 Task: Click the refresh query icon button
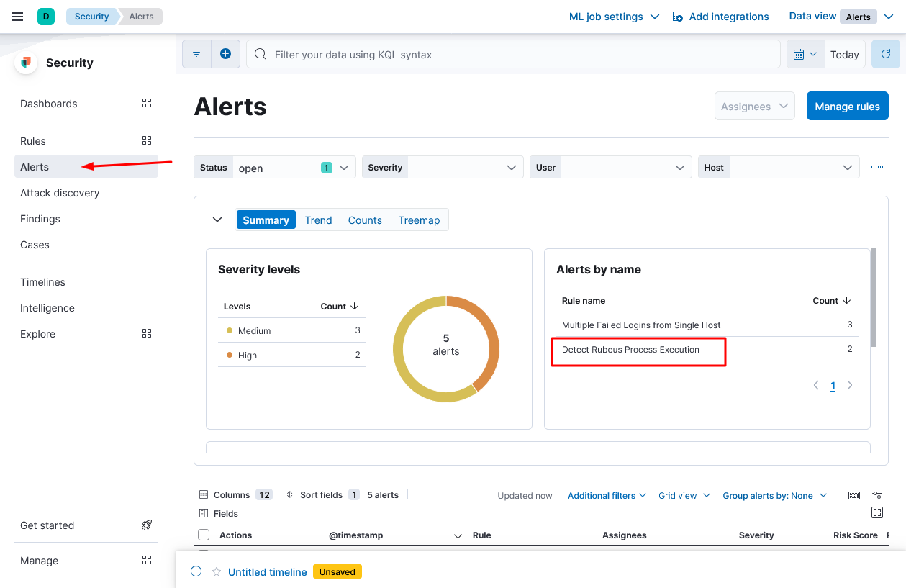point(886,54)
